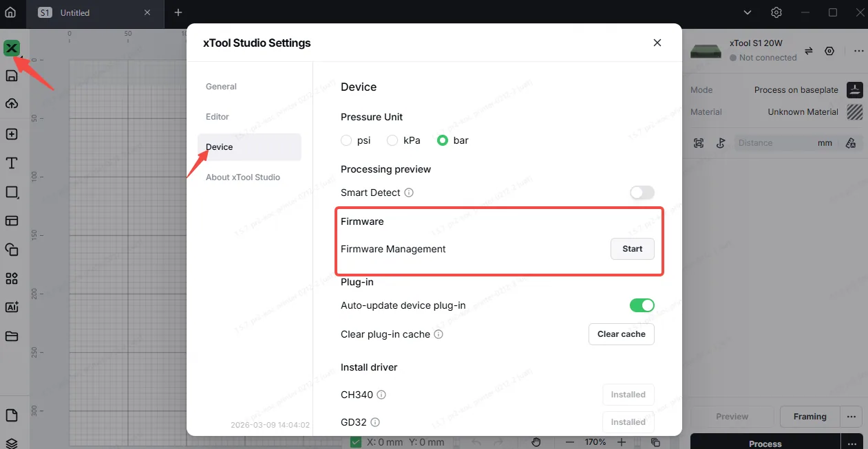The width and height of the screenshot is (868, 449).
Task: Open the gear settings icon in title bar
Action: 776,12
